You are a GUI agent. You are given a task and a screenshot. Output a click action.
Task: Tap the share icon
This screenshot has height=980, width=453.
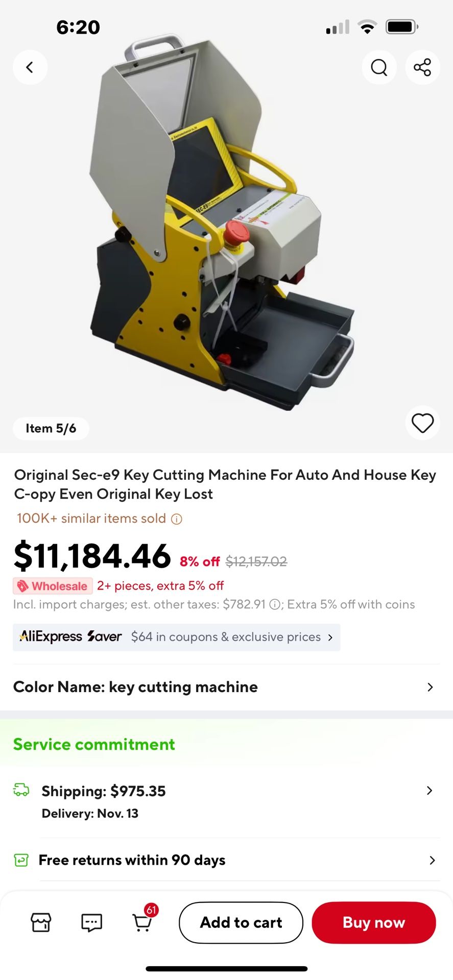pyautogui.click(x=422, y=67)
